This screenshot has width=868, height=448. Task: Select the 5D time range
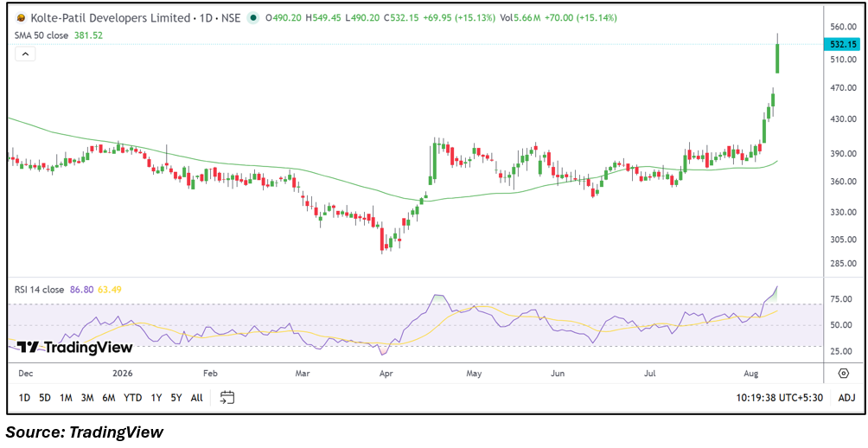[x=45, y=398]
